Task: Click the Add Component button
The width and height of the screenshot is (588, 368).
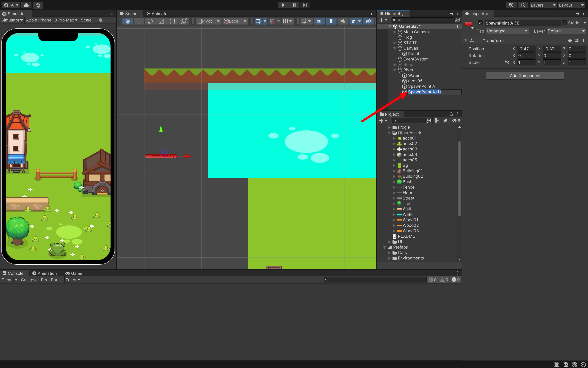Action: click(x=525, y=76)
